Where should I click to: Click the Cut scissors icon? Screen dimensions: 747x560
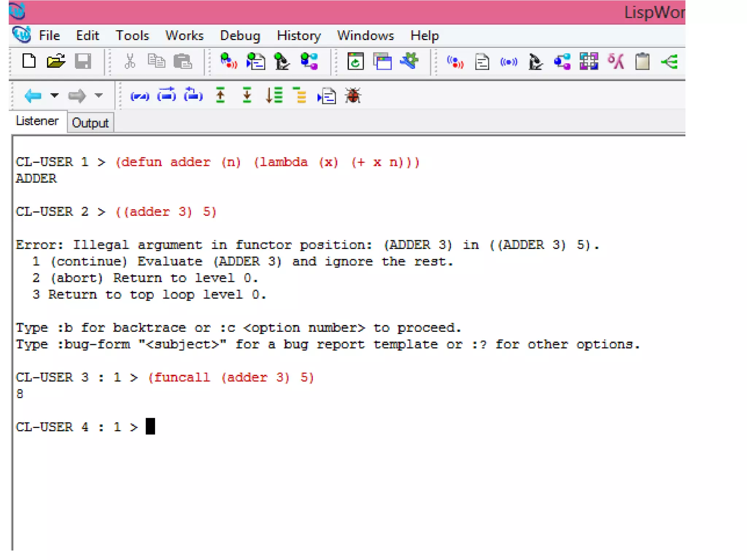(x=130, y=61)
